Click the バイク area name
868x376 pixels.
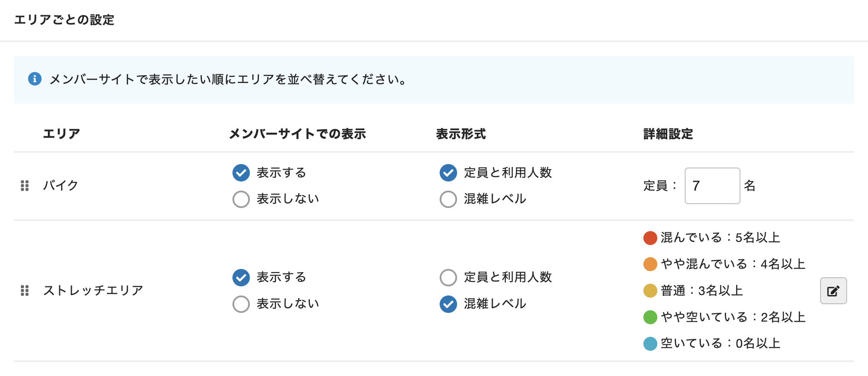pyautogui.click(x=61, y=185)
